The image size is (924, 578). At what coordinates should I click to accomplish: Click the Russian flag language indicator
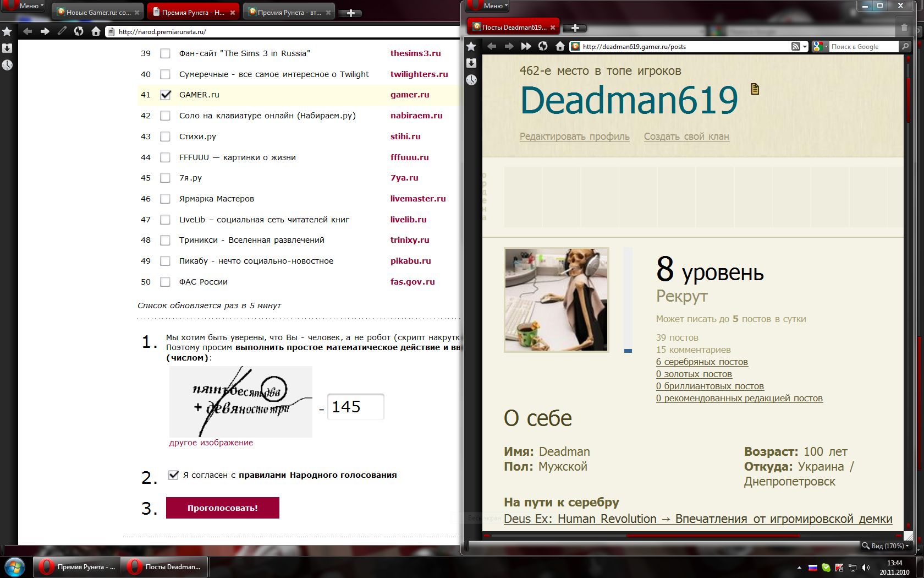pyautogui.click(x=812, y=568)
